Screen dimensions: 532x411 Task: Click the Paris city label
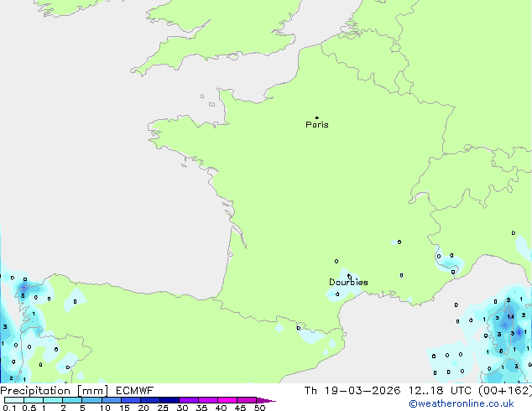click(317, 125)
